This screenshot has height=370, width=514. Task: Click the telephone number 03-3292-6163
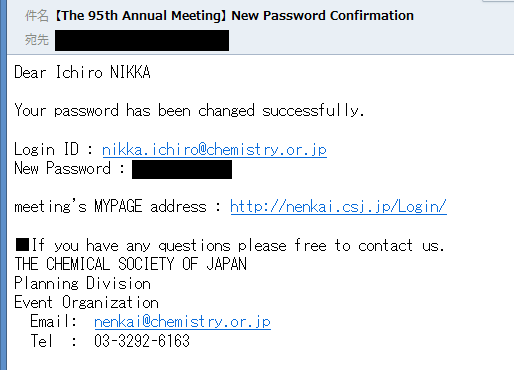pos(142,341)
